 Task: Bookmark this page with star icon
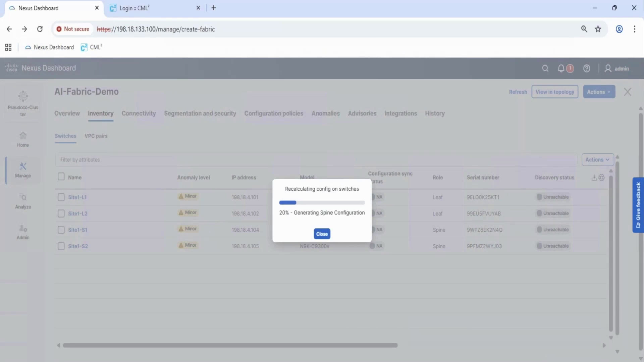(598, 29)
